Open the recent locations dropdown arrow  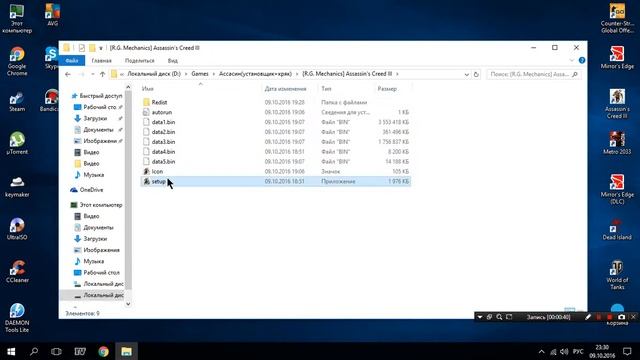(93, 74)
